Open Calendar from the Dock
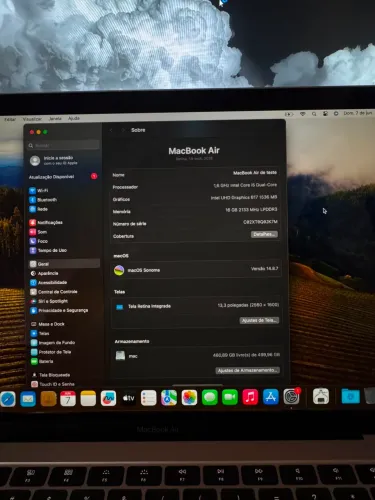375x500 pixels. tap(68, 398)
